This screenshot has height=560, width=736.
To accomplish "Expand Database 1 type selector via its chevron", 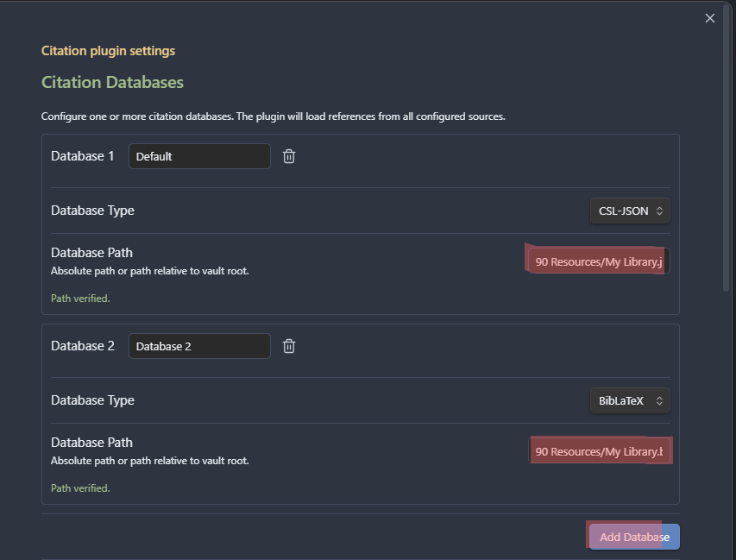I will [657, 210].
